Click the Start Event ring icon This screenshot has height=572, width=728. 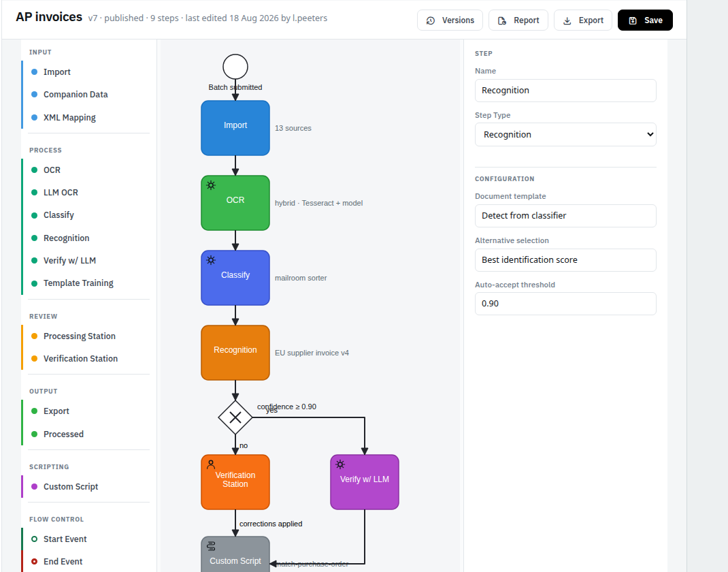[34, 539]
